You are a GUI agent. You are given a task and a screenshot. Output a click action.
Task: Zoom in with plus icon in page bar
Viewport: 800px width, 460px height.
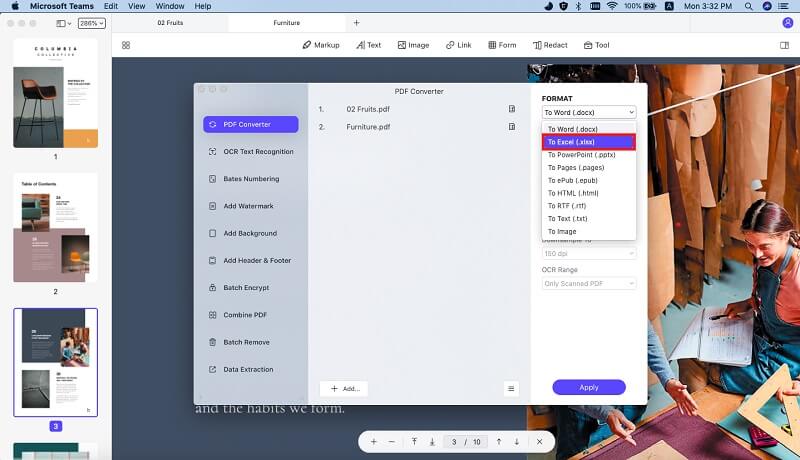pos(373,442)
